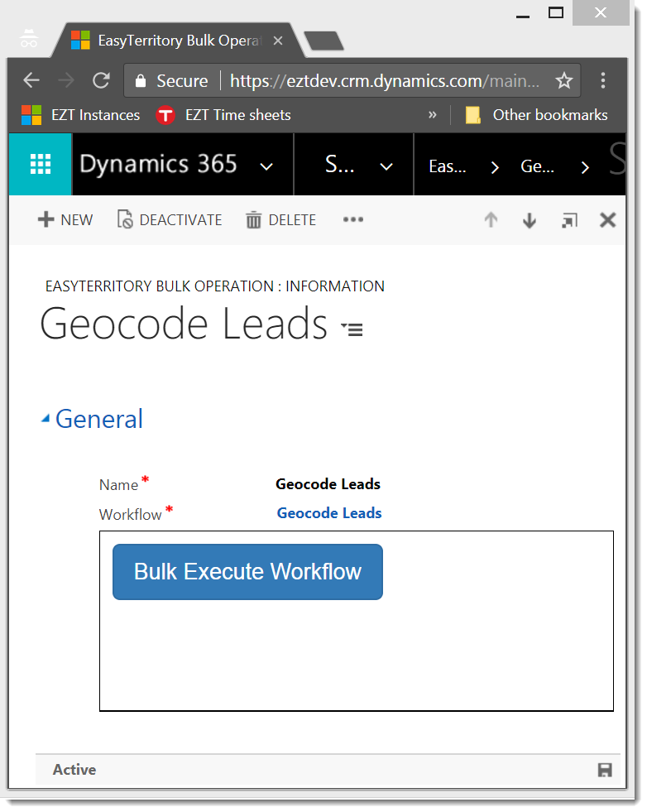This screenshot has height=812, width=647.
Task: Expand the Dynamics 365 dropdown chevron
Action: 266,166
